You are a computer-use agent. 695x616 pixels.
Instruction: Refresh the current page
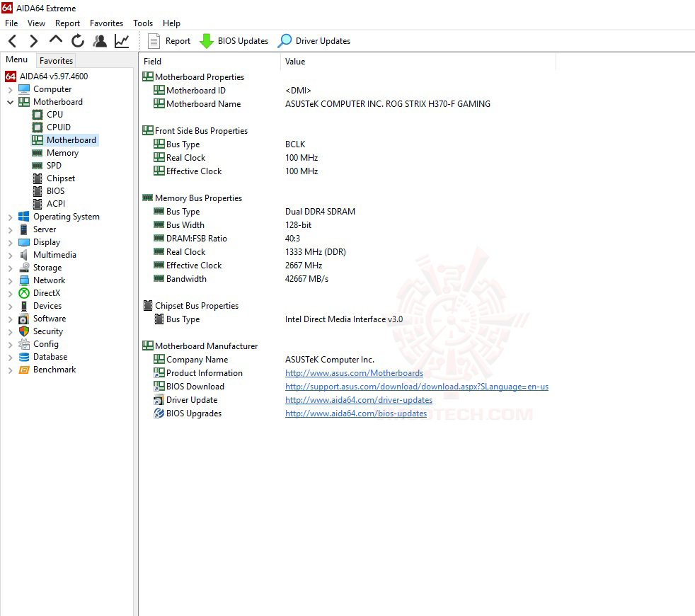click(78, 41)
